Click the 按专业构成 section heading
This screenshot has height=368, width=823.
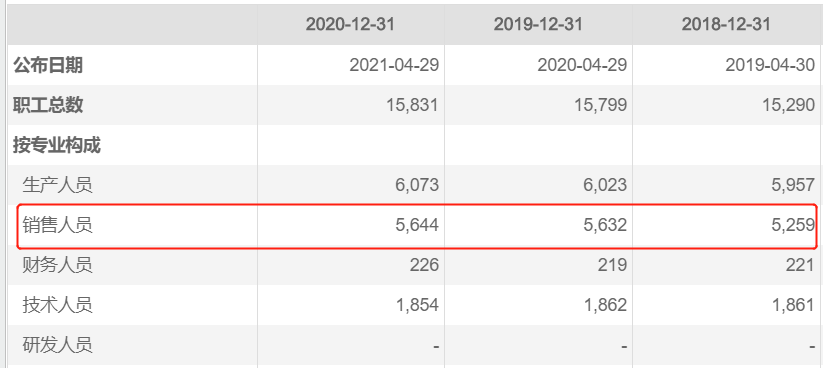coord(57,145)
